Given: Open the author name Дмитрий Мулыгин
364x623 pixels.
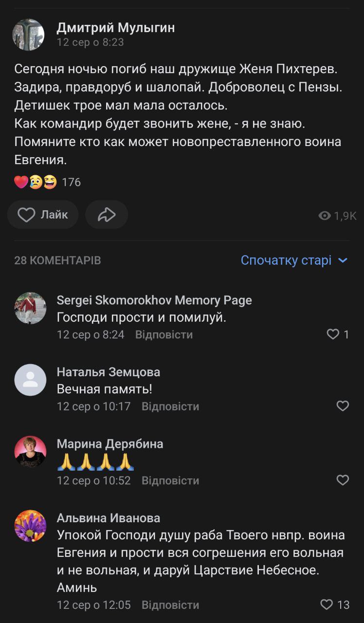Looking at the screenshot, I should click(116, 28).
